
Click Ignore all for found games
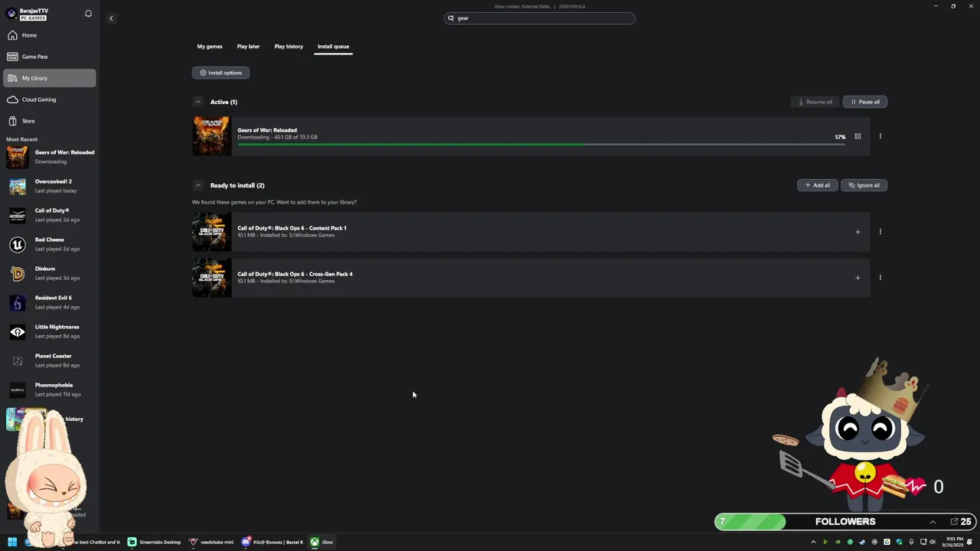(864, 185)
